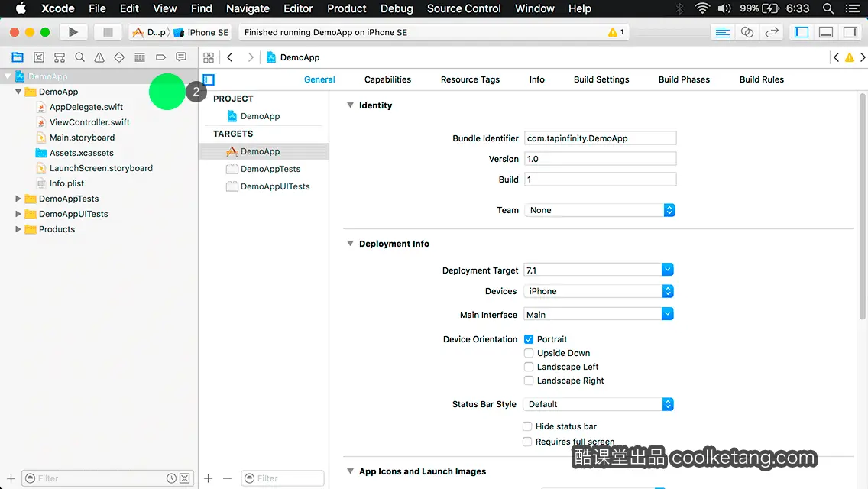Open the Find navigator magnifier icon
This screenshot has width=868, height=489.
pyautogui.click(x=79, y=57)
